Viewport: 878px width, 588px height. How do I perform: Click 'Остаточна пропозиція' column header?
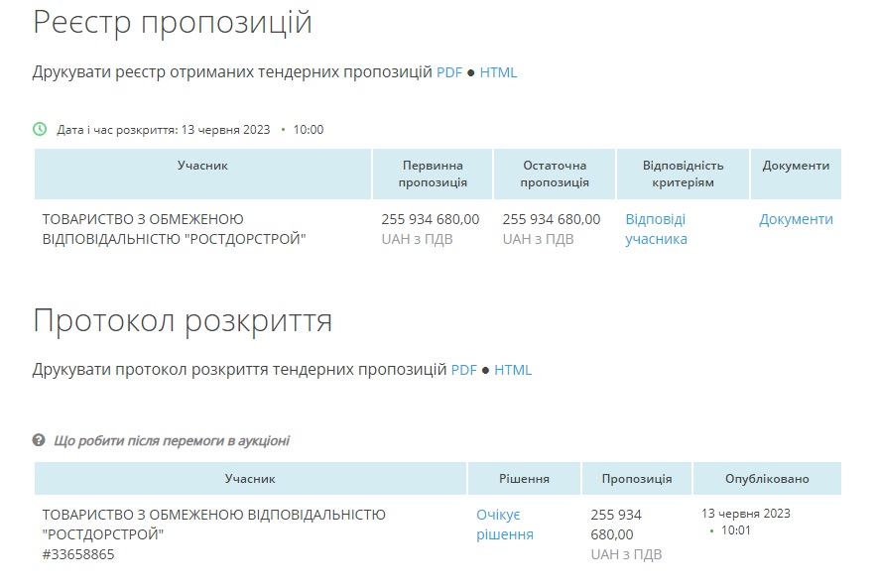[554, 174]
